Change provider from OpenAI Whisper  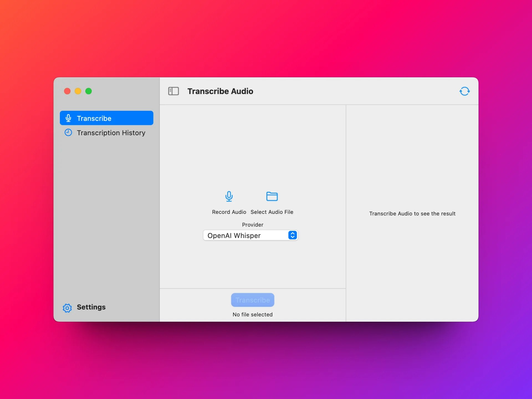tap(250, 235)
